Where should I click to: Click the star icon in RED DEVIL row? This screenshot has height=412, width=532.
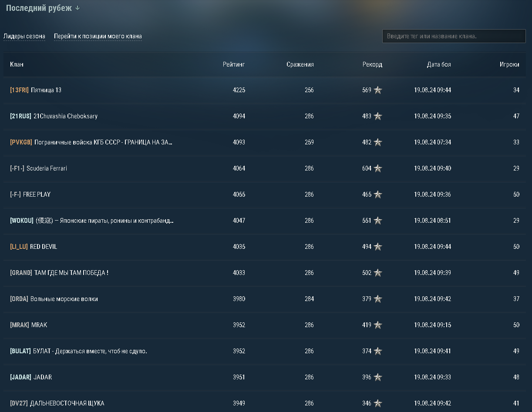[x=377, y=247]
